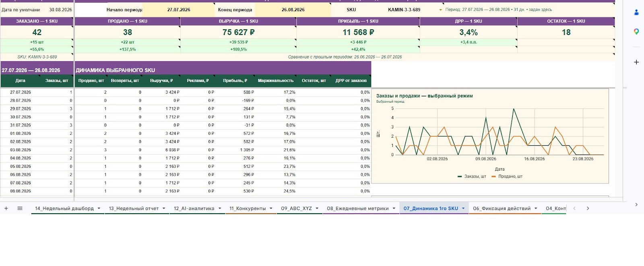Select the stock remainder value 18
This screenshot has width=644, height=266.
click(566, 32)
